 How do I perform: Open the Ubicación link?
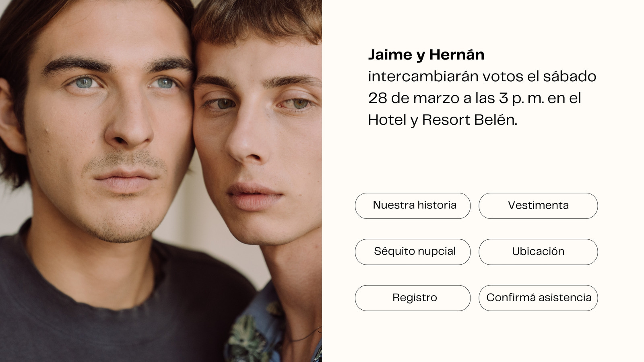(538, 252)
